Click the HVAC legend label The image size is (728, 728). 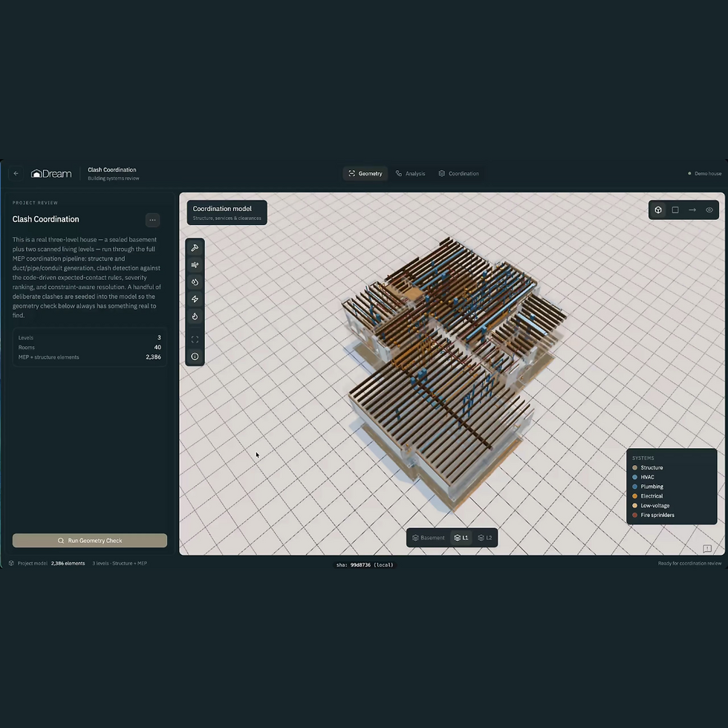tap(647, 477)
